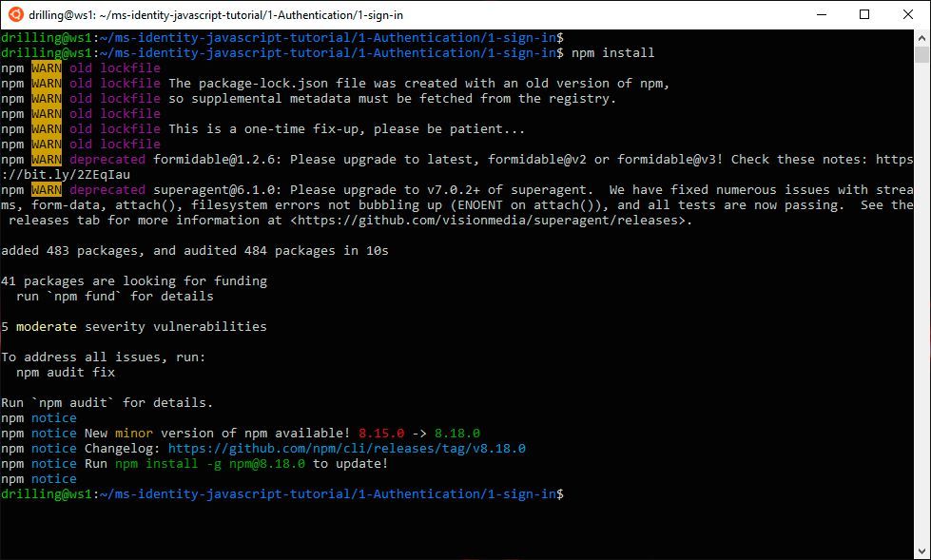Click the '5 moderate severity vulnerabilities' line
This screenshot has width=931, height=560.
(133, 326)
